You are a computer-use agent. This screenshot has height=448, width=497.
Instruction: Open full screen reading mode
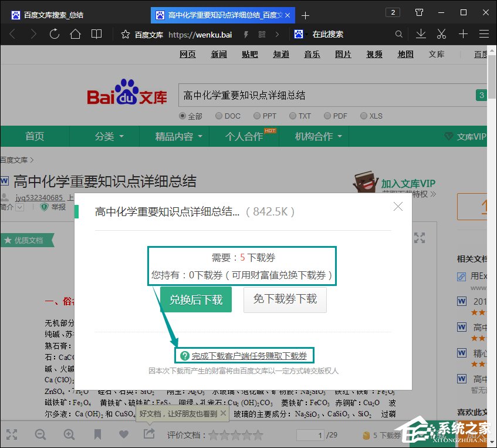12,434
